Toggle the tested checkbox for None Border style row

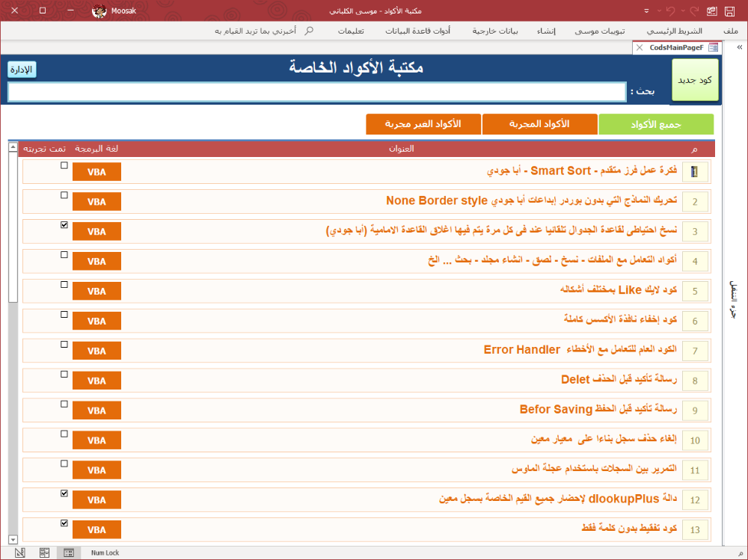coord(64,195)
